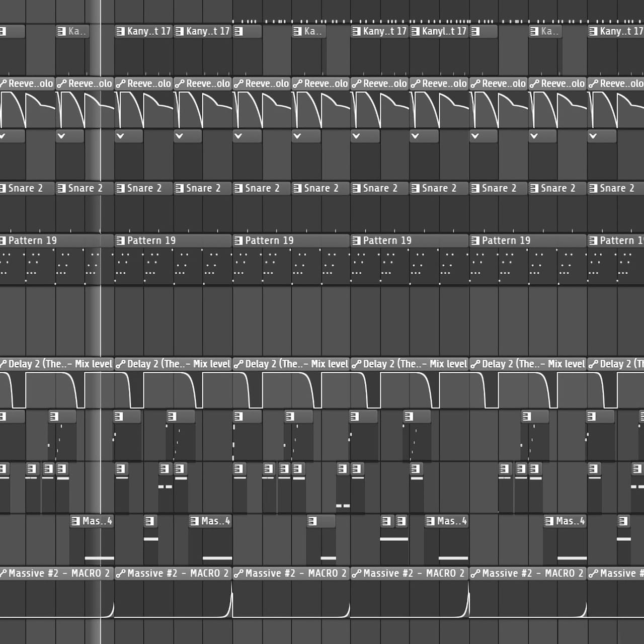This screenshot has height=644, width=644.
Task: Click automation icon of the Delay 2 clip under playhead
Action: (3, 364)
